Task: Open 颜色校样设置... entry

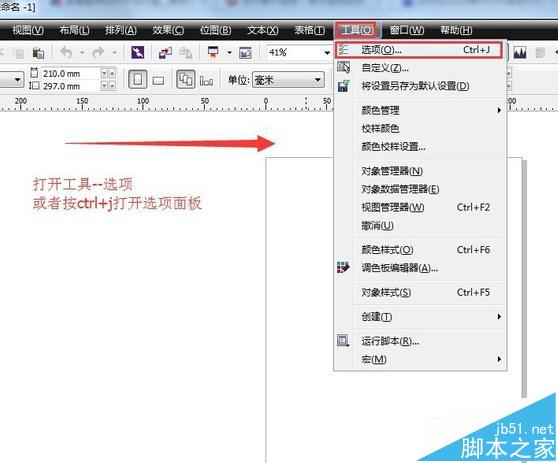Action: pos(420,146)
